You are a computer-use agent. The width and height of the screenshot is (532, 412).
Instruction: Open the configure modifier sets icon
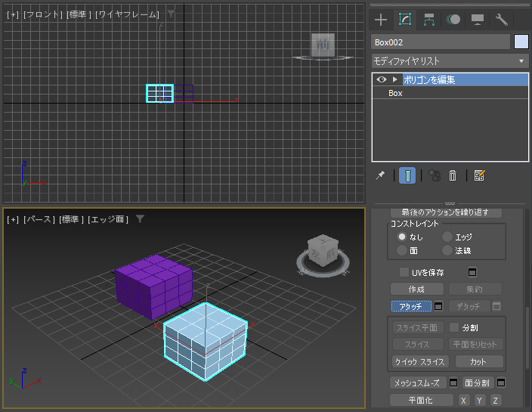[479, 175]
